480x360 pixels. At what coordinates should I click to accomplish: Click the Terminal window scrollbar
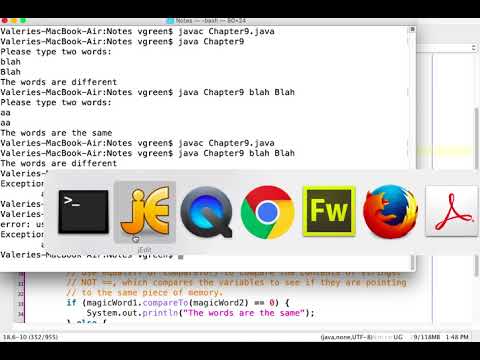413,262
